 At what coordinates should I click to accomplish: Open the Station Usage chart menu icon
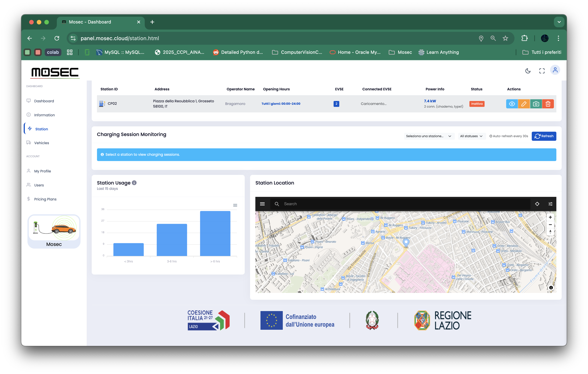235,205
